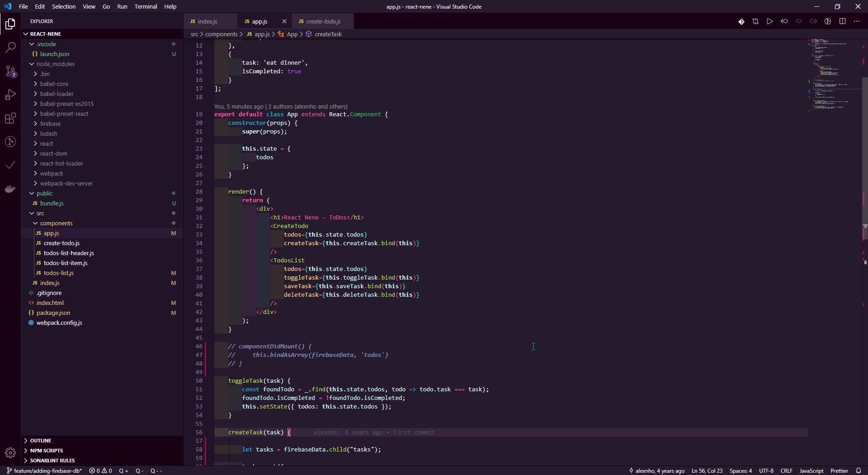Open the checkmark Test view in activity bar
This screenshot has width=868, height=475.
coord(10,165)
